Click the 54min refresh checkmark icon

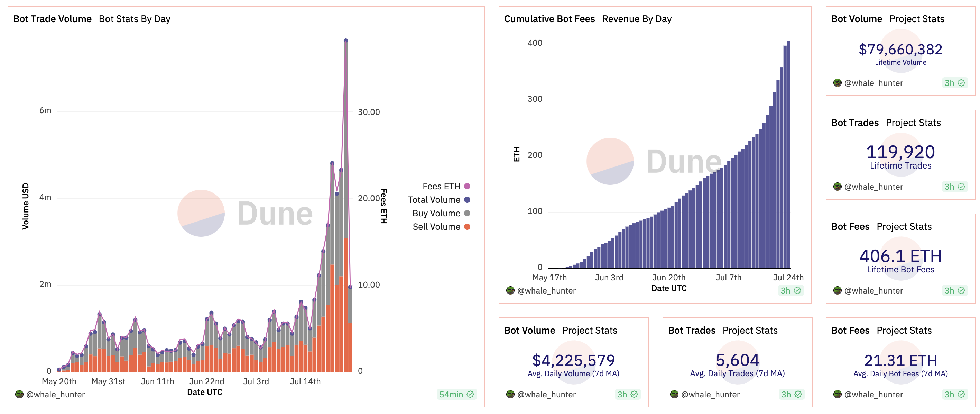point(470,394)
